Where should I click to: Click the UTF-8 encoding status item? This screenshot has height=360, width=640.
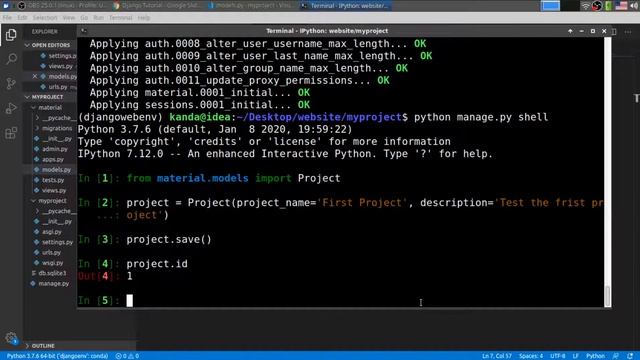tap(558, 356)
